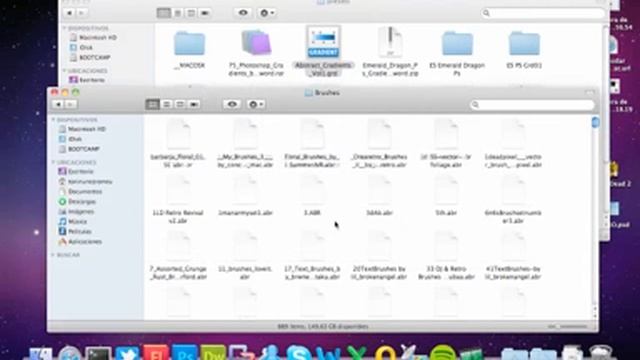
Task: Switch Brushes window to Cover Flow view
Action: 194,104
